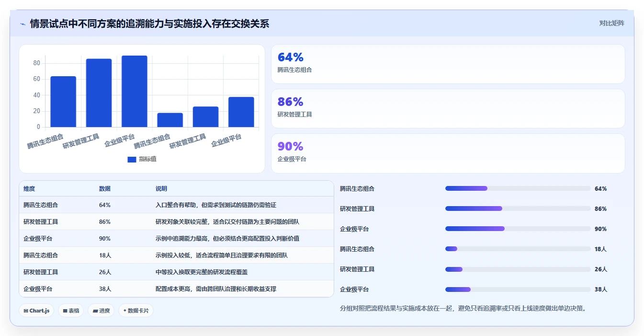
Task: Click the 对比矩阵 label in the header
Action: pos(611,23)
